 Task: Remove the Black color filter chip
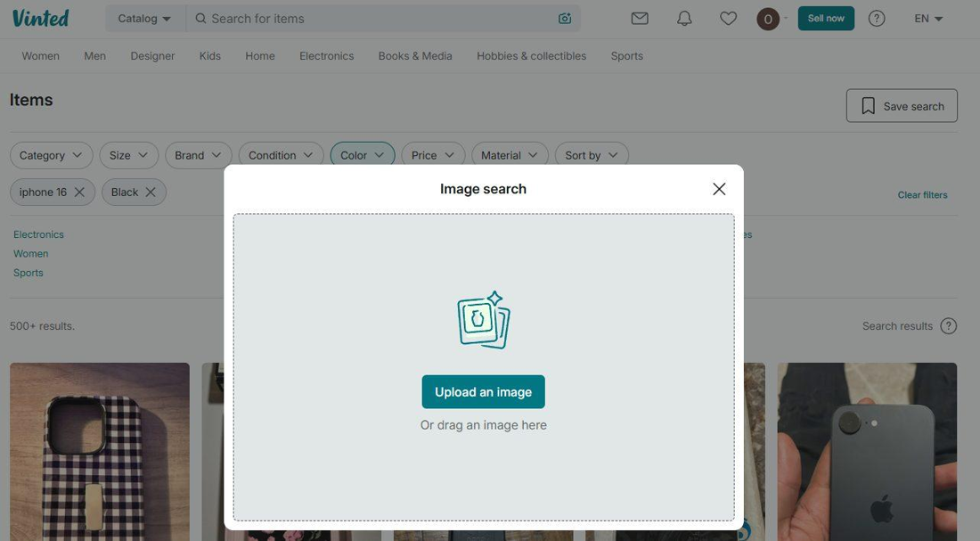pos(151,192)
